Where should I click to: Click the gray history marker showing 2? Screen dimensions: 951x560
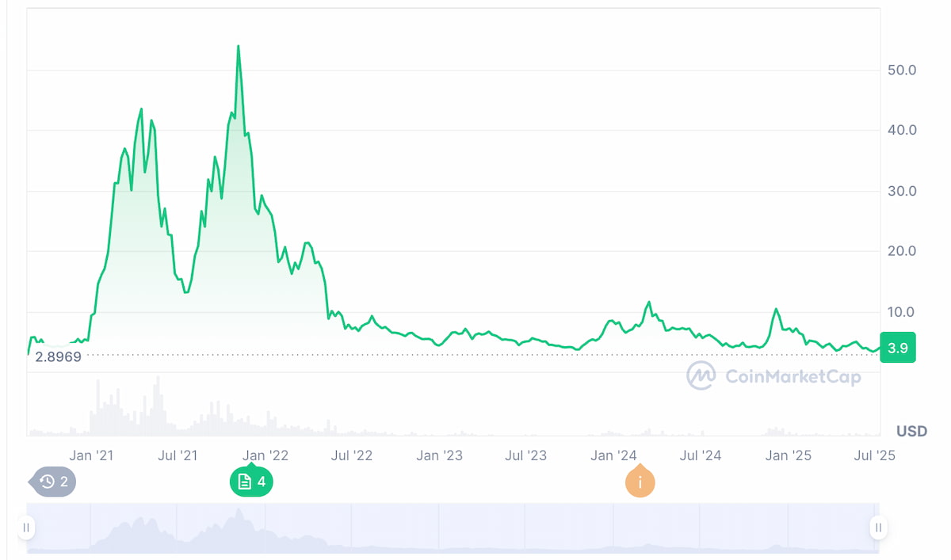55,482
